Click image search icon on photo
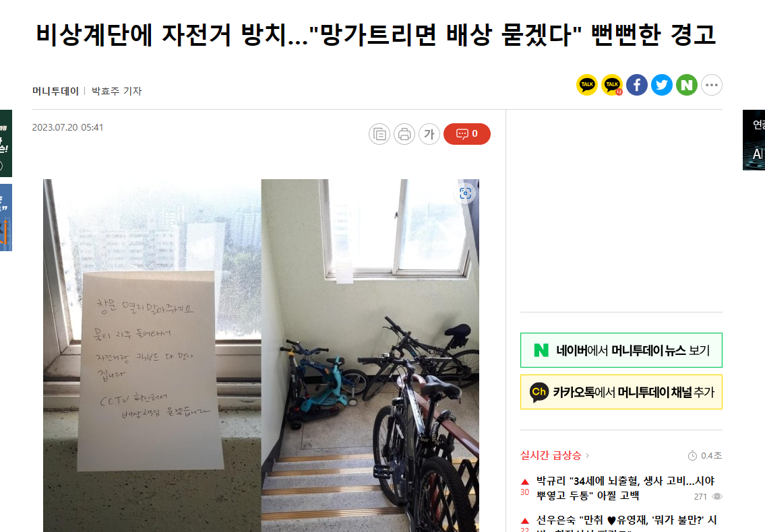The height and width of the screenshot is (532, 765). pos(466,193)
